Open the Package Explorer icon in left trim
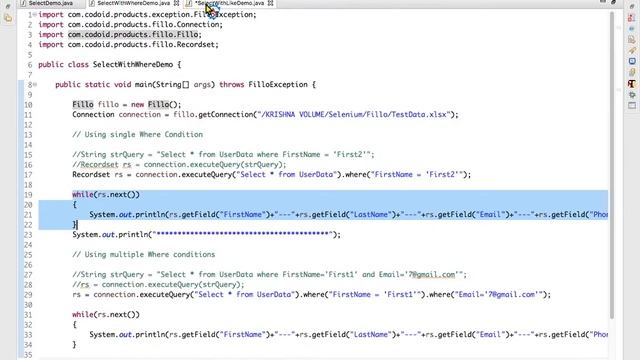Screen dimensions: 640x360 click(x=8, y=18)
